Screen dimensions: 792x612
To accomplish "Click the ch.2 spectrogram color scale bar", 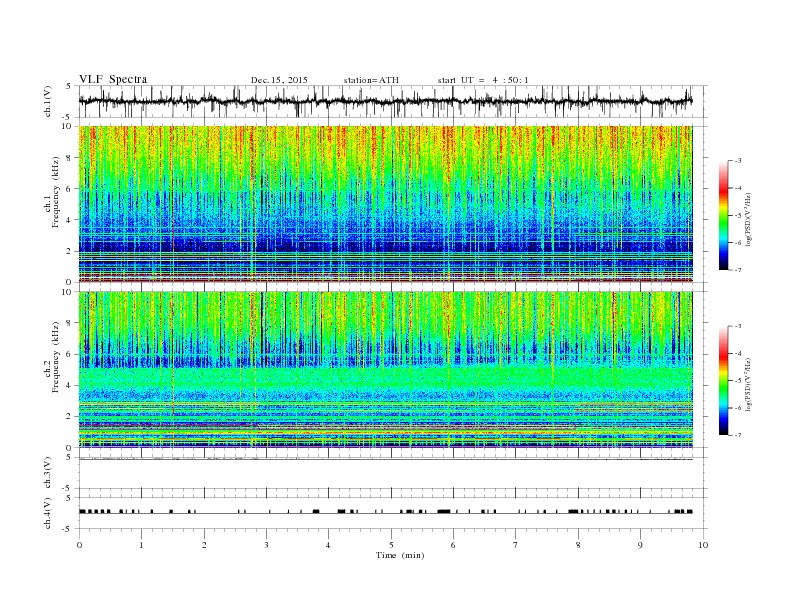I will 723,381.
